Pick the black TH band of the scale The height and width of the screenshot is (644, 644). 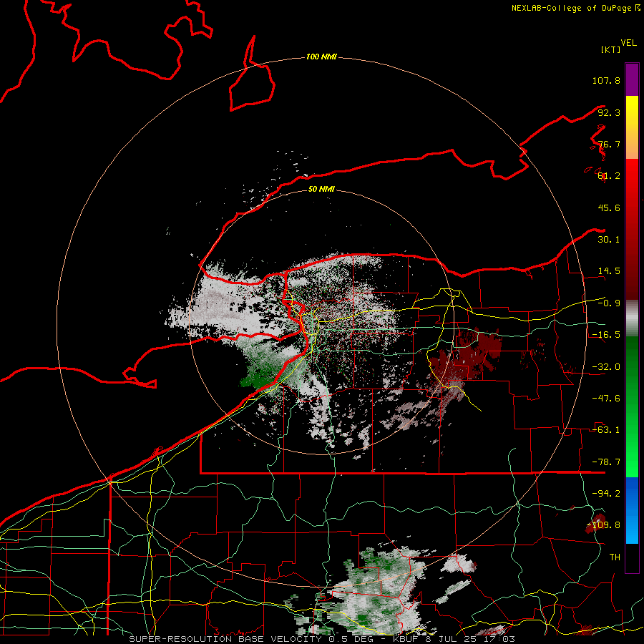click(x=632, y=557)
